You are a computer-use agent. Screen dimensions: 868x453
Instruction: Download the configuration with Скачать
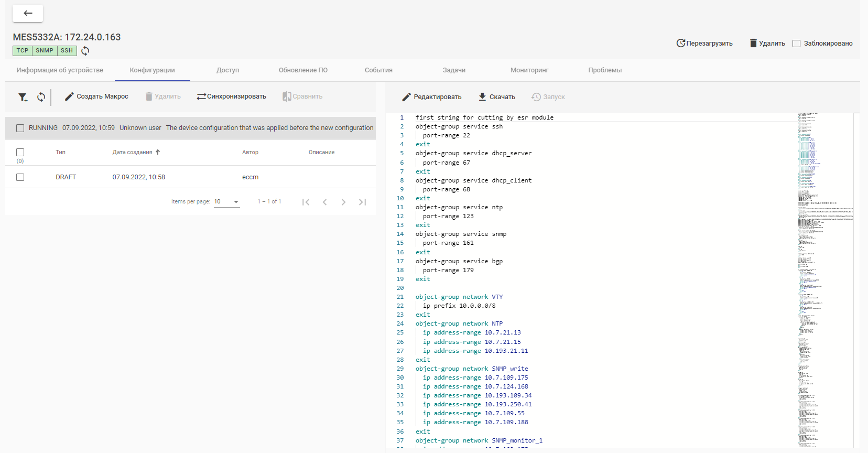[496, 97]
